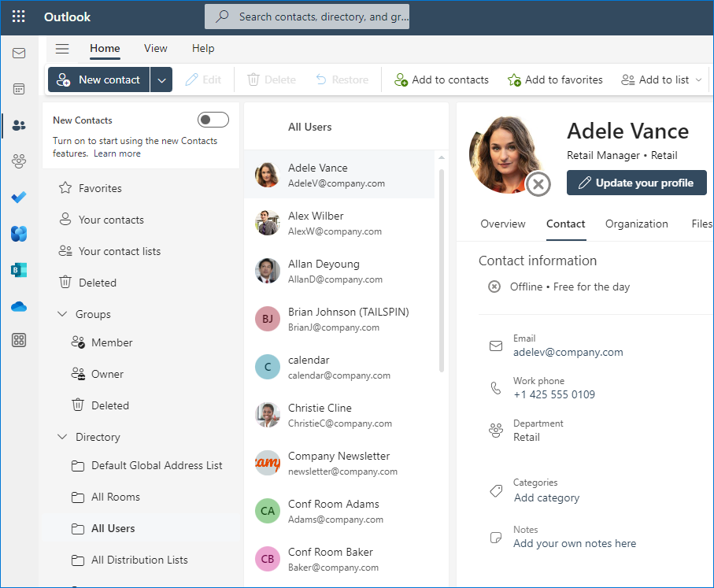Click Add to contacts
714x588 pixels.
[x=442, y=80]
